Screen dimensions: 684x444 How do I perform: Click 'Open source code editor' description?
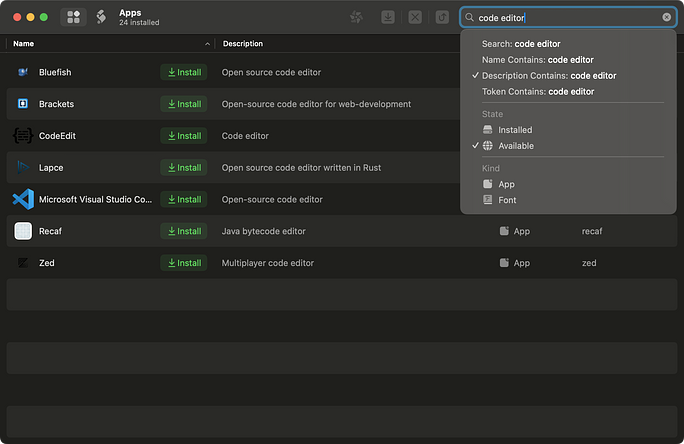(x=271, y=72)
